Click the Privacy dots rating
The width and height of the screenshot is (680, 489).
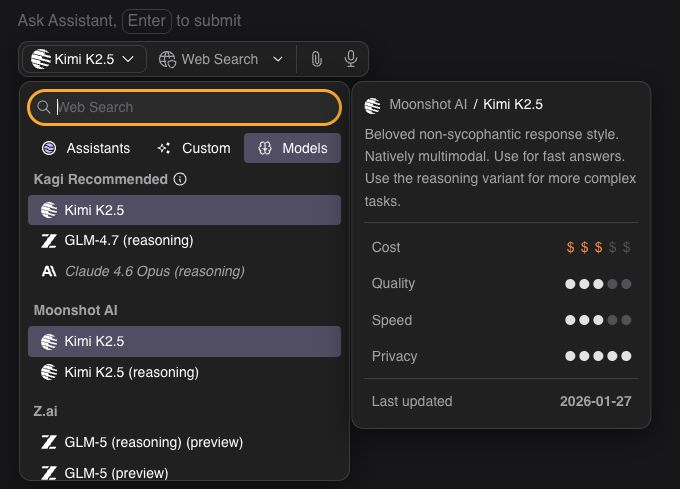pos(598,356)
